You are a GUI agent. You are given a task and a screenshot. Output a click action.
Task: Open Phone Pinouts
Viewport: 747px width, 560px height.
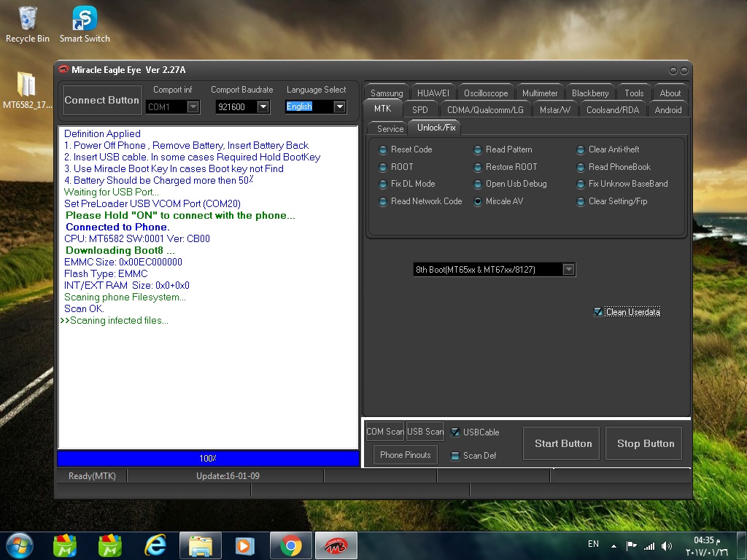click(x=406, y=455)
